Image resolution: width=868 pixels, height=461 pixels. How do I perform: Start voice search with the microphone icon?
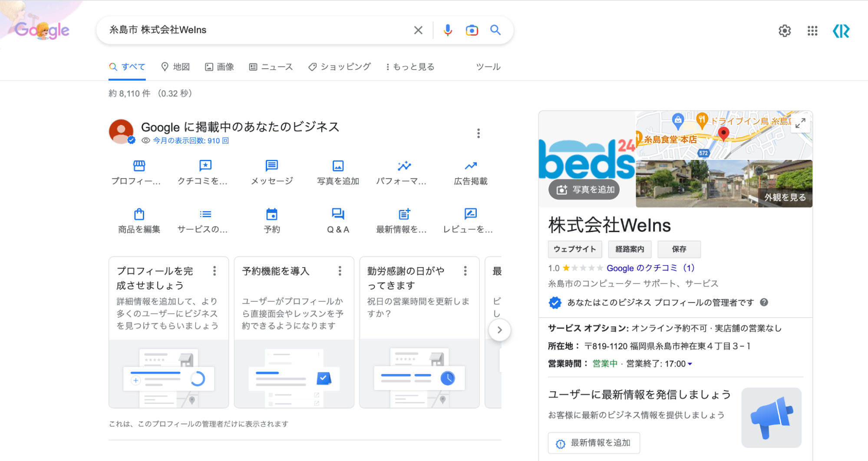coord(448,30)
